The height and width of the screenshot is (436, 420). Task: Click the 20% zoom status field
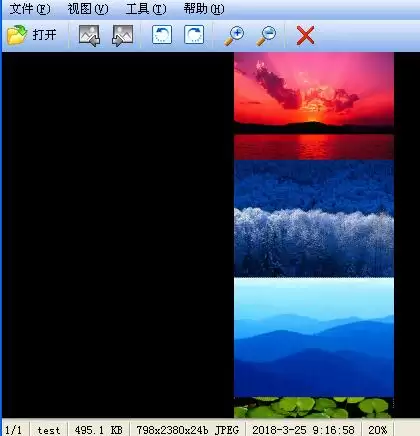click(x=377, y=430)
